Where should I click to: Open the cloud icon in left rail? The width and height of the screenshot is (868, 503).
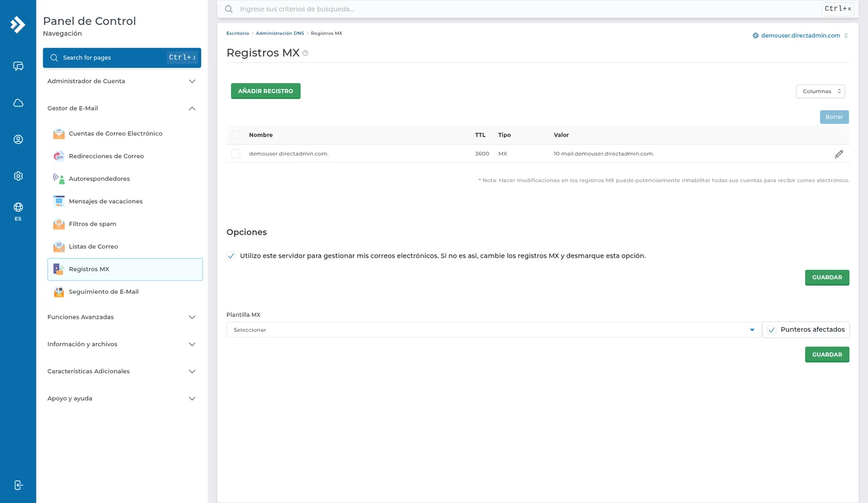tap(18, 103)
